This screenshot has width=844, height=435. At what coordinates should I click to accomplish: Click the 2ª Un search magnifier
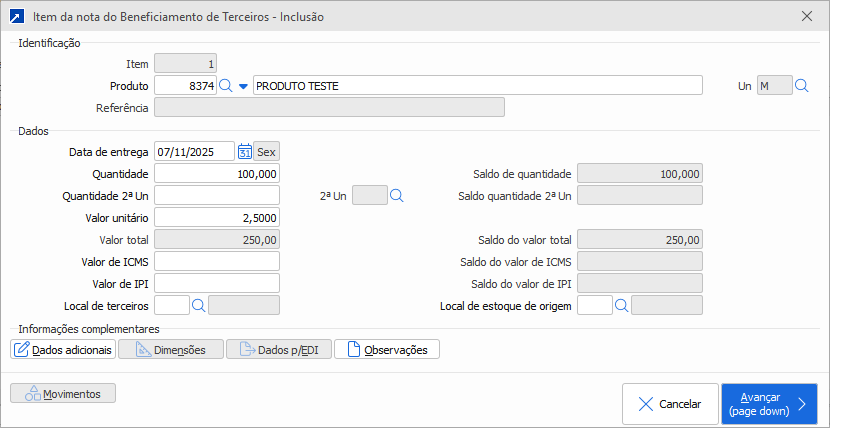(x=397, y=196)
